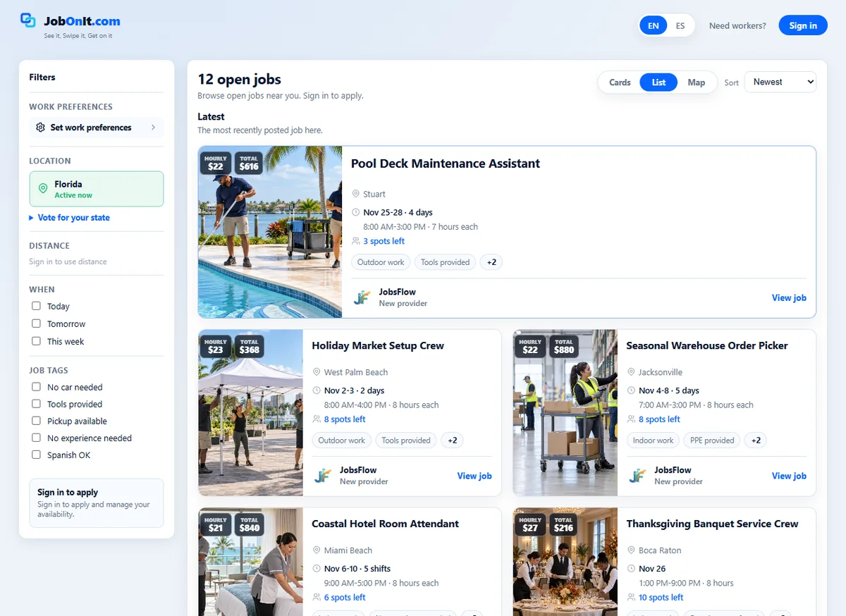Switch language to ES
The height and width of the screenshot is (616, 846).
[680, 25]
